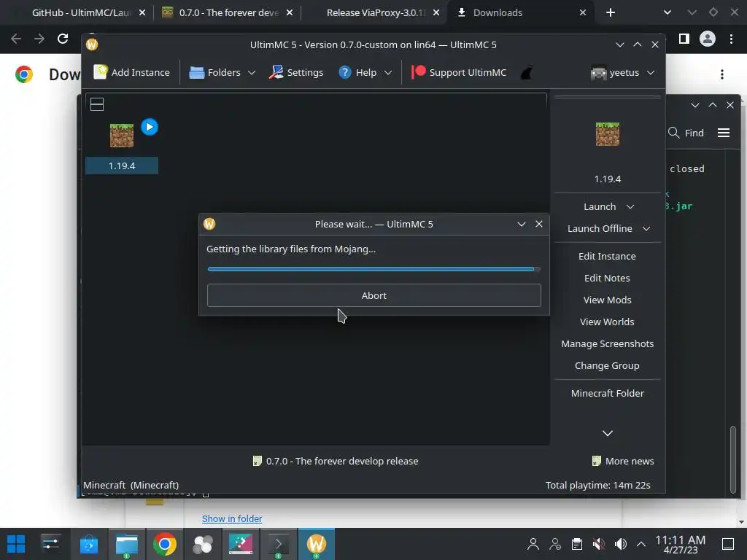Open Edit Instance
Screen dimensions: 747x560
point(607,256)
